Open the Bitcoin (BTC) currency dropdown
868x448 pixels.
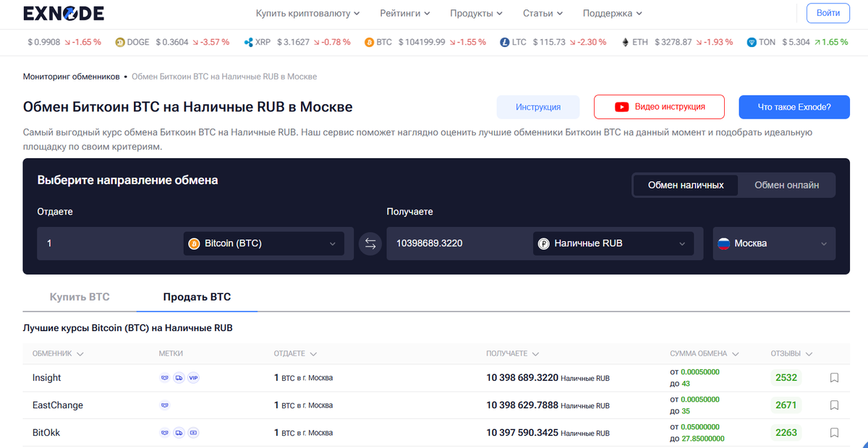264,244
